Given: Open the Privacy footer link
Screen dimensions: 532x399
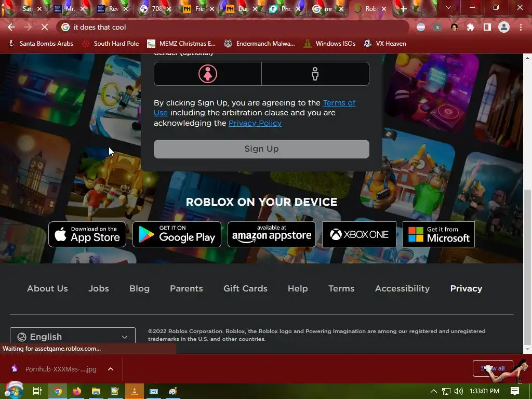Looking at the screenshot, I should click(x=466, y=288).
